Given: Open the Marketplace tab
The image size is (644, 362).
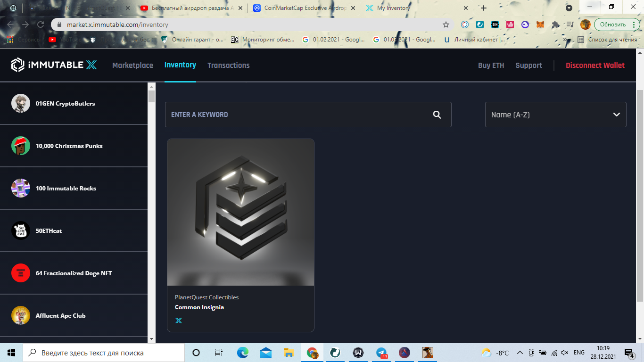Looking at the screenshot, I should 132,66.
